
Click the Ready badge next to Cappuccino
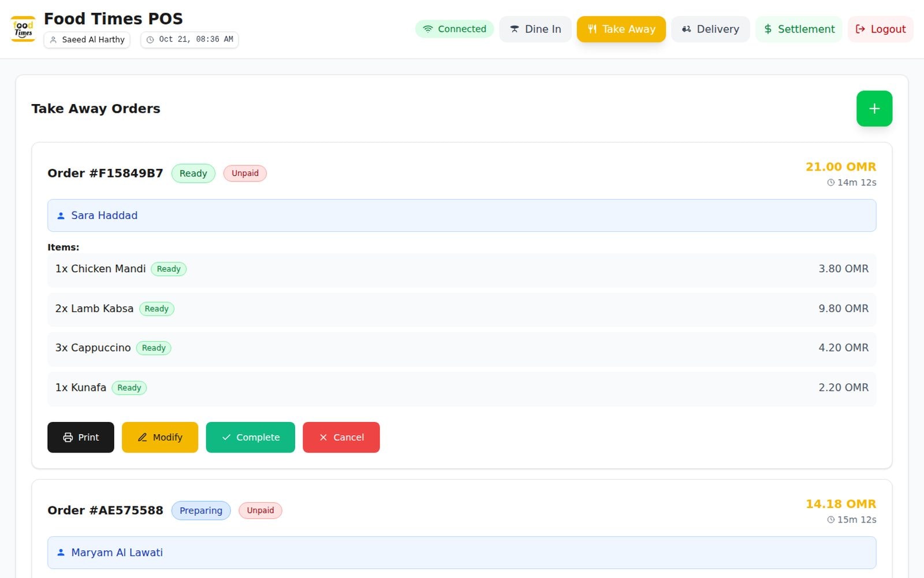[154, 348]
